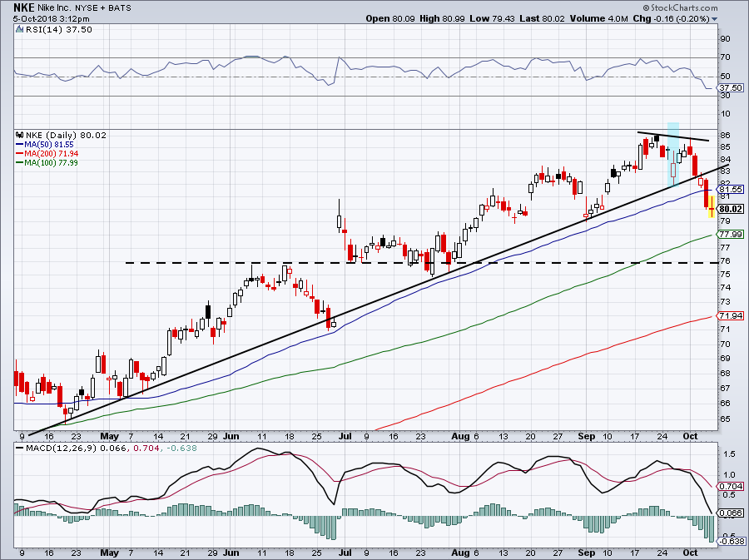The image size is (749, 560).
Task: Click the Oct label on upper date axis
Action: coord(690,436)
